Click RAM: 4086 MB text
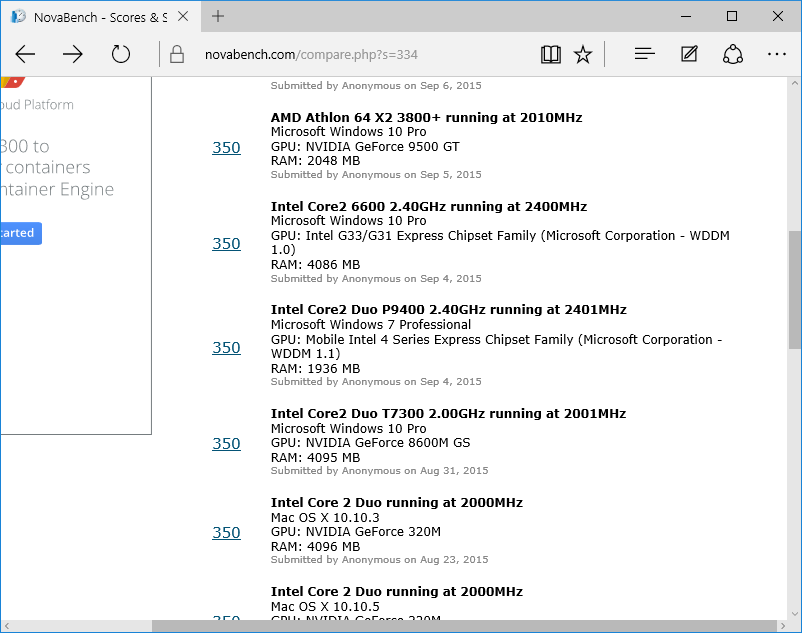 click(x=316, y=265)
